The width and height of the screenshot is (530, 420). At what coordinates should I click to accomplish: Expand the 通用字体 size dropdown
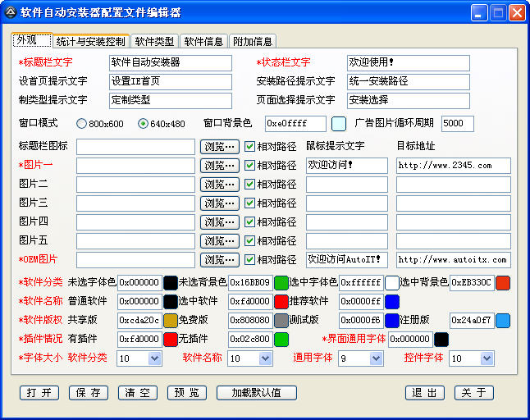[376, 358]
